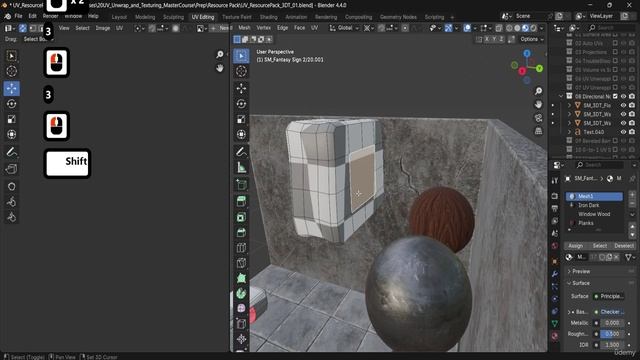Viewport: 640px width, 360px height.
Task: Hide the Text.040 object with eye icon
Action: pos(623,132)
